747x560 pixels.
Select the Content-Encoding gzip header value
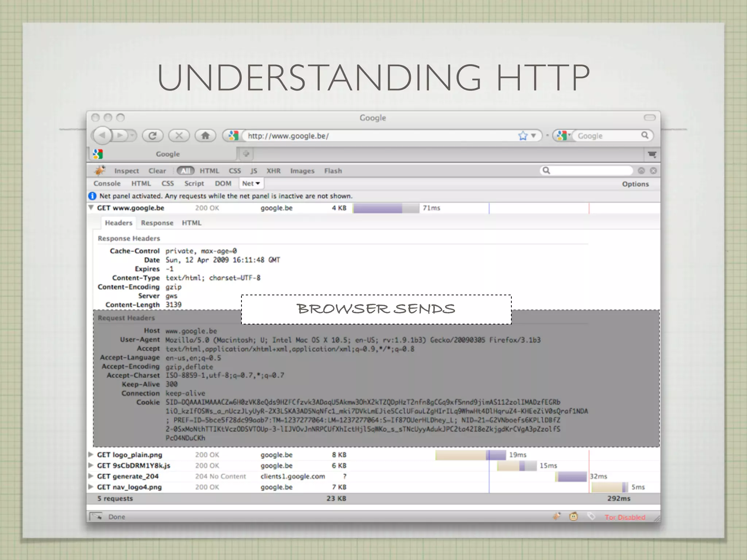pos(174,287)
